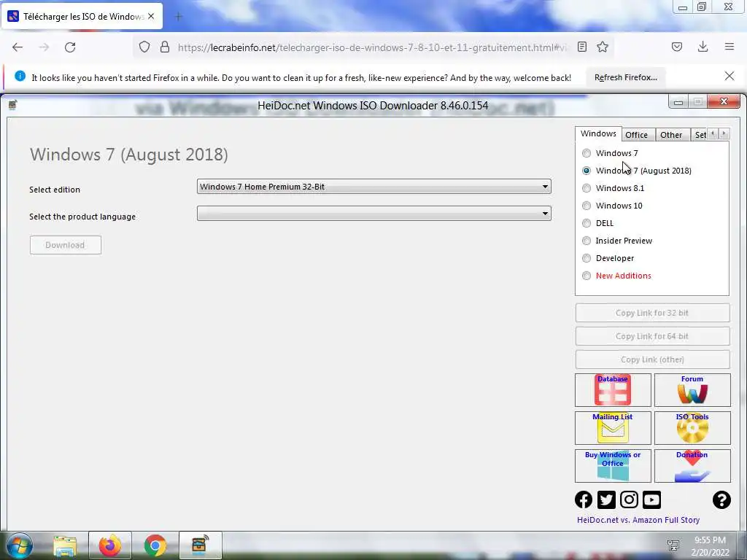Switch to the Office tab
The height and width of the screenshot is (560, 747).
coord(636,135)
